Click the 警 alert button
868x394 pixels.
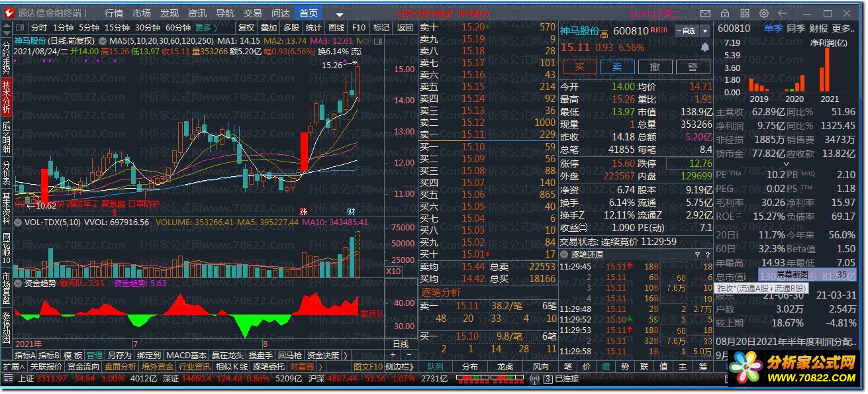(x=693, y=67)
